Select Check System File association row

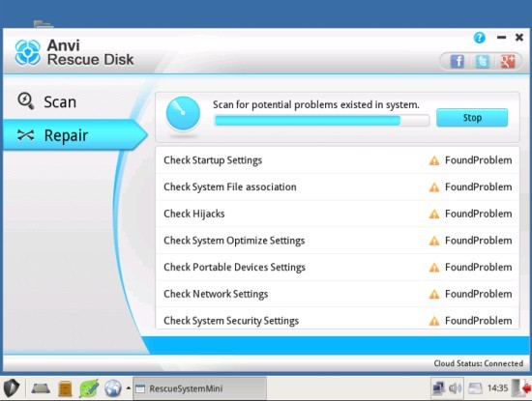pyautogui.click(x=338, y=187)
